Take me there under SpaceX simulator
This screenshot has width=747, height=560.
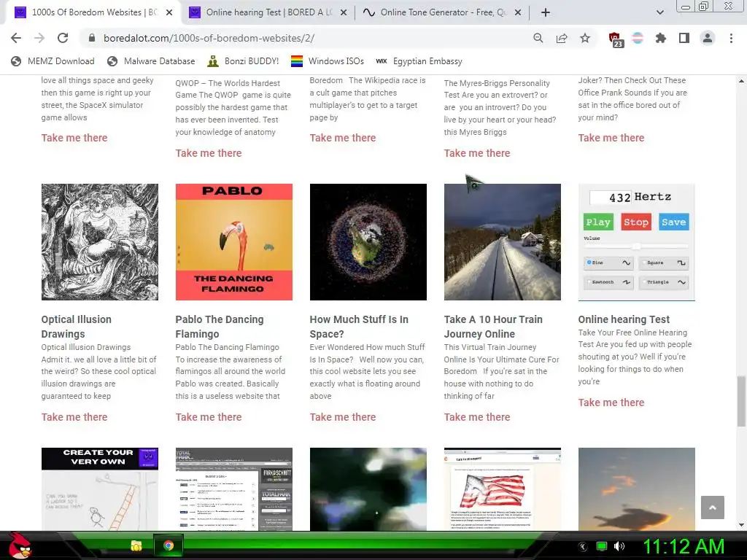[74, 138]
